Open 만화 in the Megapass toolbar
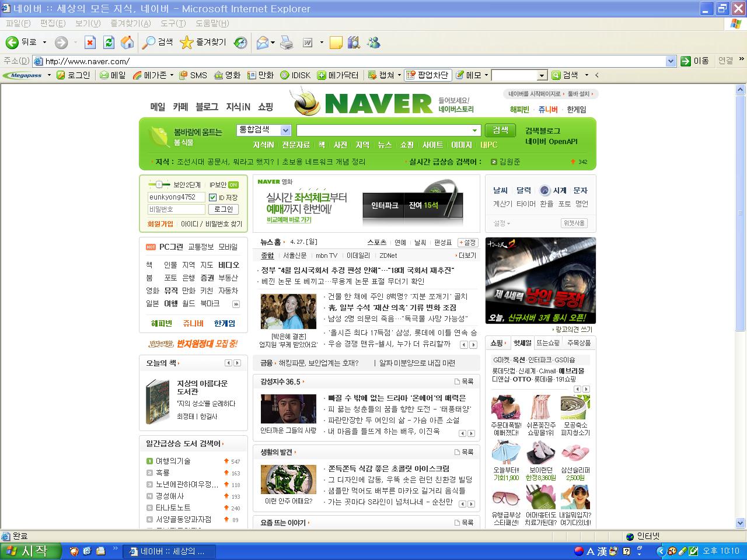 [260, 75]
